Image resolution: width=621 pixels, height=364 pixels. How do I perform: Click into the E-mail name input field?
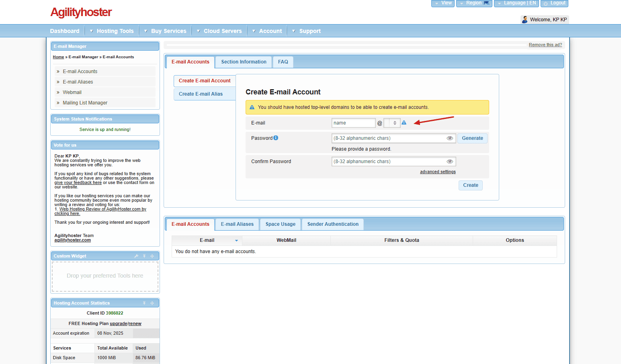click(353, 123)
